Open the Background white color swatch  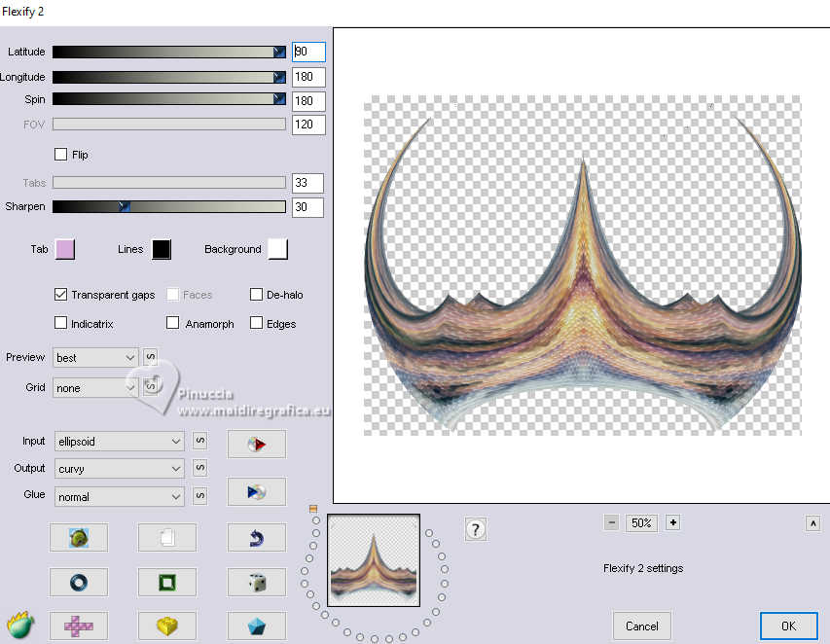pyautogui.click(x=278, y=249)
